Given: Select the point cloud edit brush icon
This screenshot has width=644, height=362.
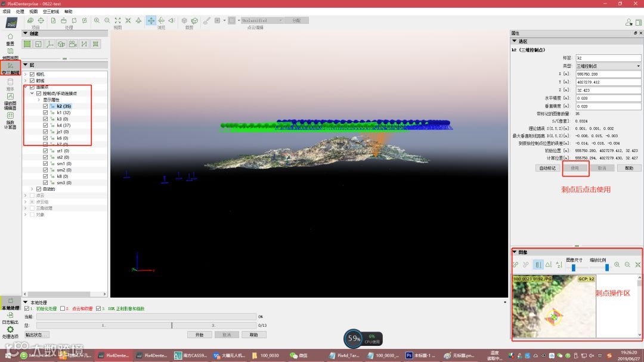Looking at the screenshot, I should coord(206,20).
